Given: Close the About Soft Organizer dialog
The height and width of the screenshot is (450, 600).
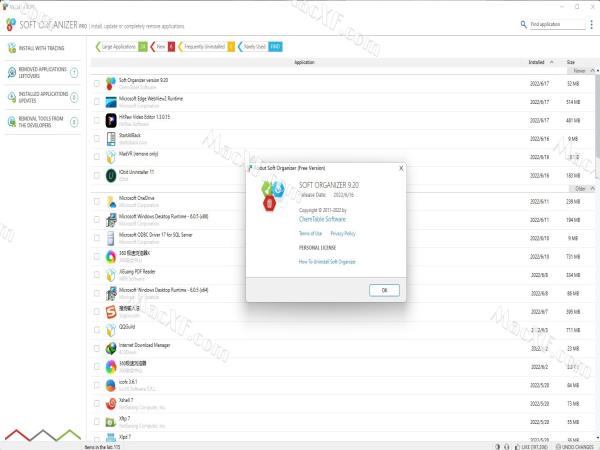Looking at the screenshot, I should [401, 168].
